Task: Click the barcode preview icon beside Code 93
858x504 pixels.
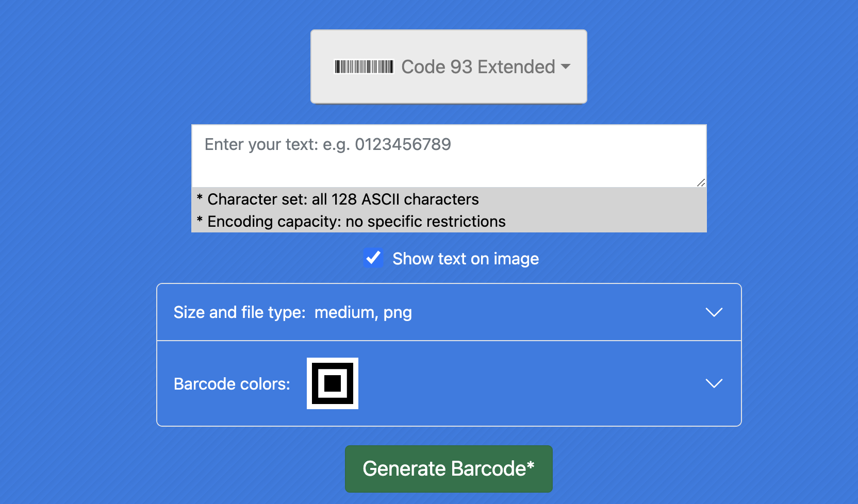Action: (x=364, y=67)
